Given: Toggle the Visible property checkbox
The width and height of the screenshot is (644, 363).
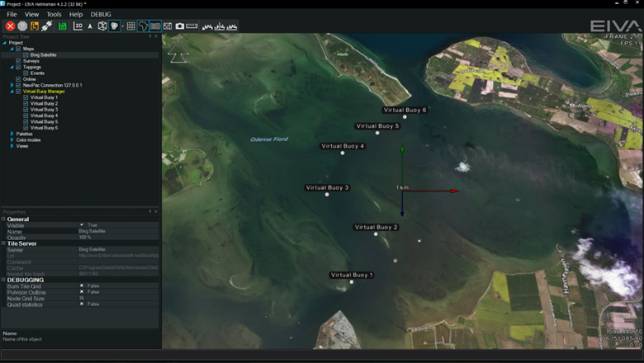Looking at the screenshot, I should [82, 225].
